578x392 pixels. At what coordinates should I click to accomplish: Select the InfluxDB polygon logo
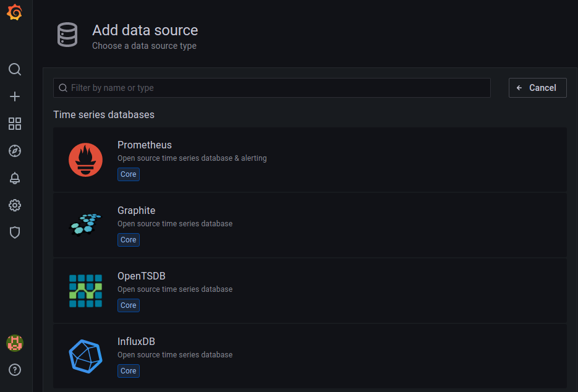[85, 356]
